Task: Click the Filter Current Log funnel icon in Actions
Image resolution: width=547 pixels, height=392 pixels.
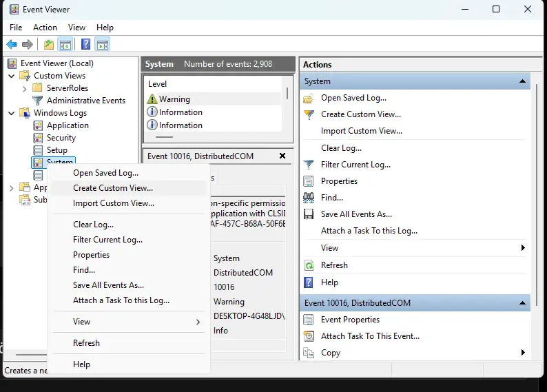Action: (x=309, y=164)
